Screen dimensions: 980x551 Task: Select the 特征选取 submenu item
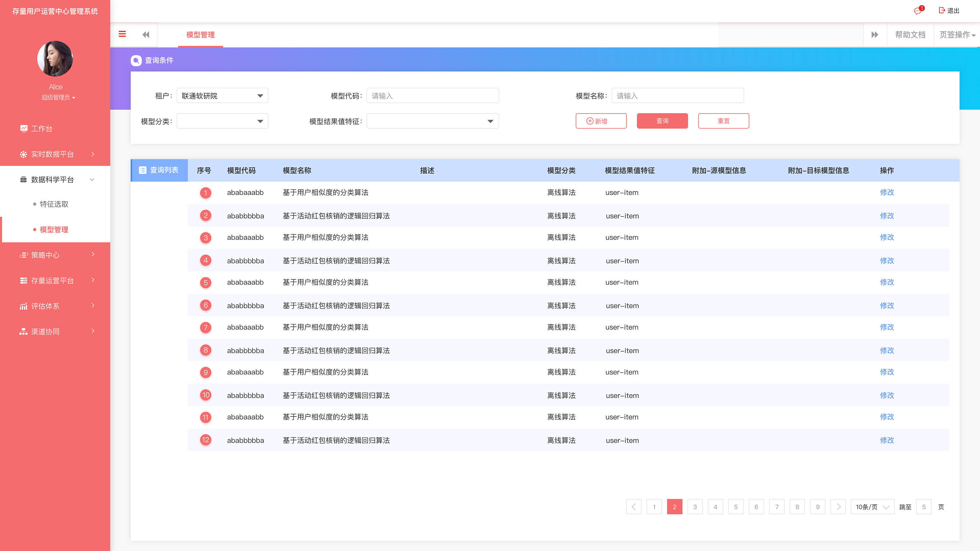coord(54,204)
